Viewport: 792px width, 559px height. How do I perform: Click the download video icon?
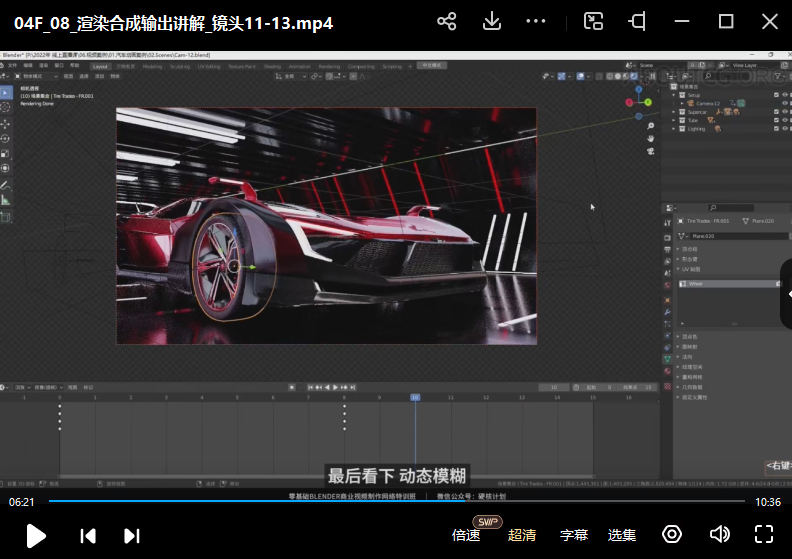point(491,22)
